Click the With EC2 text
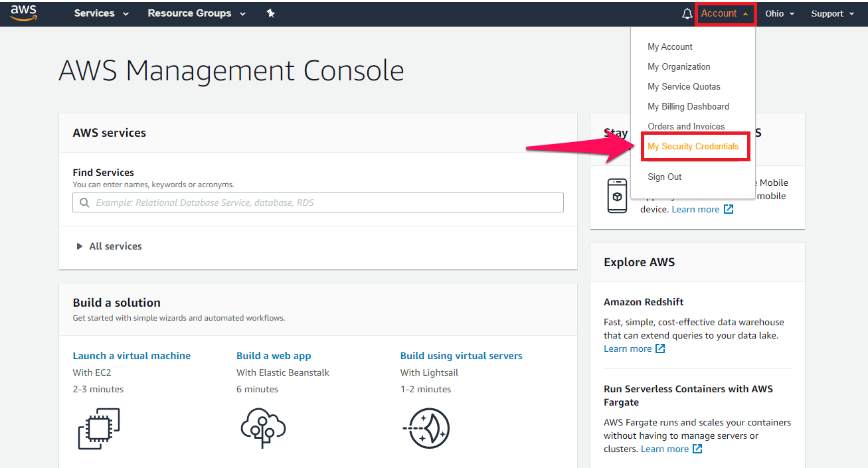Viewport: 868px width, 468px height. 92,372
